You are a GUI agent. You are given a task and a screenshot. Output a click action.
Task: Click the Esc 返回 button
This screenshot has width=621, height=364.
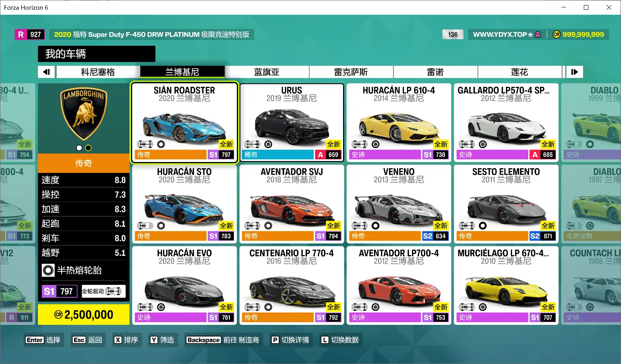[x=87, y=340]
